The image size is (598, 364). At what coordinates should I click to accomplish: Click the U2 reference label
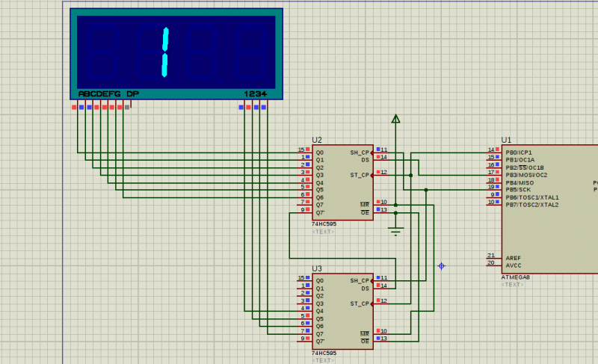316,140
